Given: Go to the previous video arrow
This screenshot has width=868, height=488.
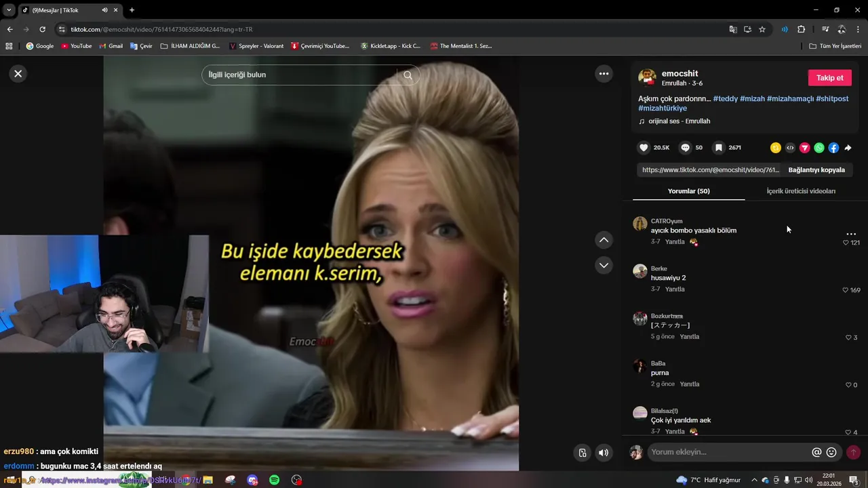Looking at the screenshot, I should [604, 240].
